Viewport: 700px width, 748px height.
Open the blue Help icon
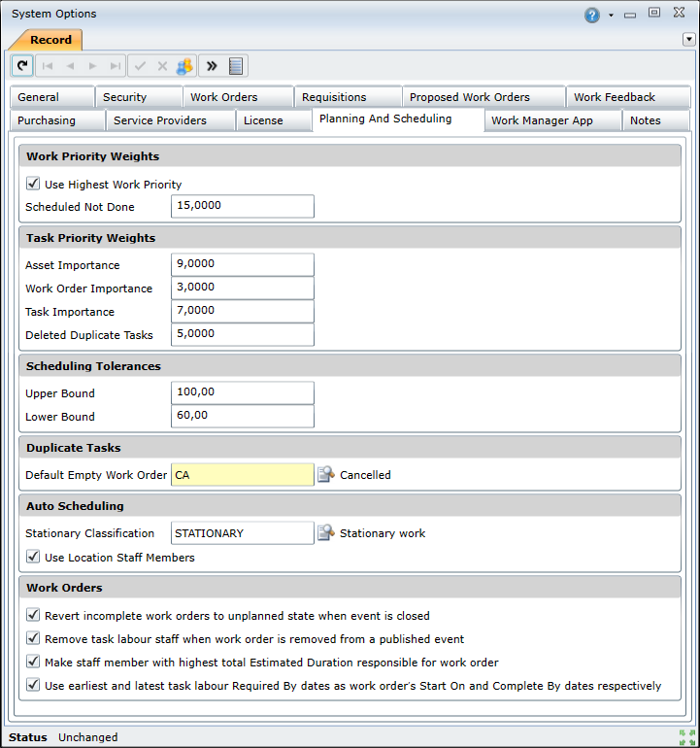tap(592, 15)
